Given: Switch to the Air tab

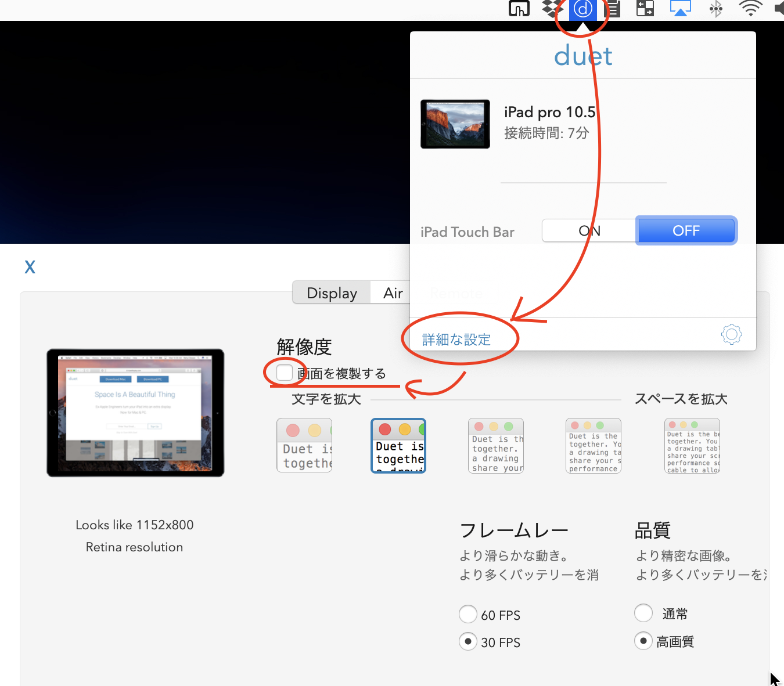Looking at the screenshot, I should pyautogui.click(x=393, y=293).
